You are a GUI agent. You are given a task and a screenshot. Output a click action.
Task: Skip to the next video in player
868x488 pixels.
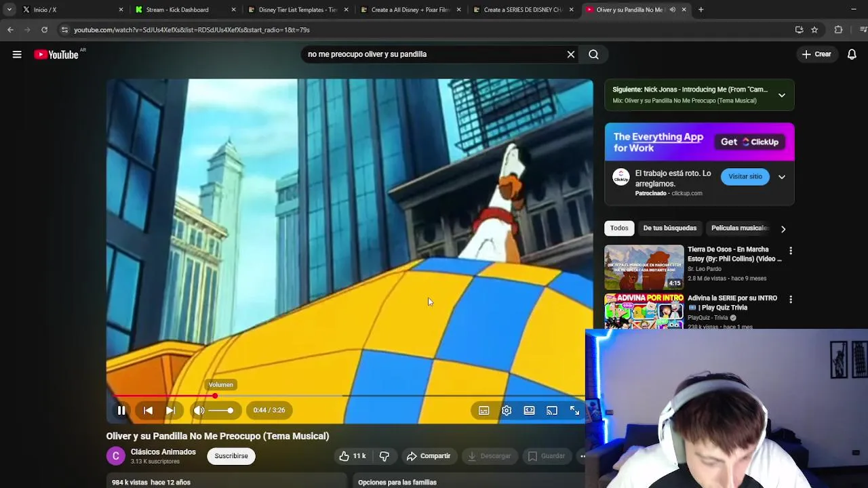[171, 410]
